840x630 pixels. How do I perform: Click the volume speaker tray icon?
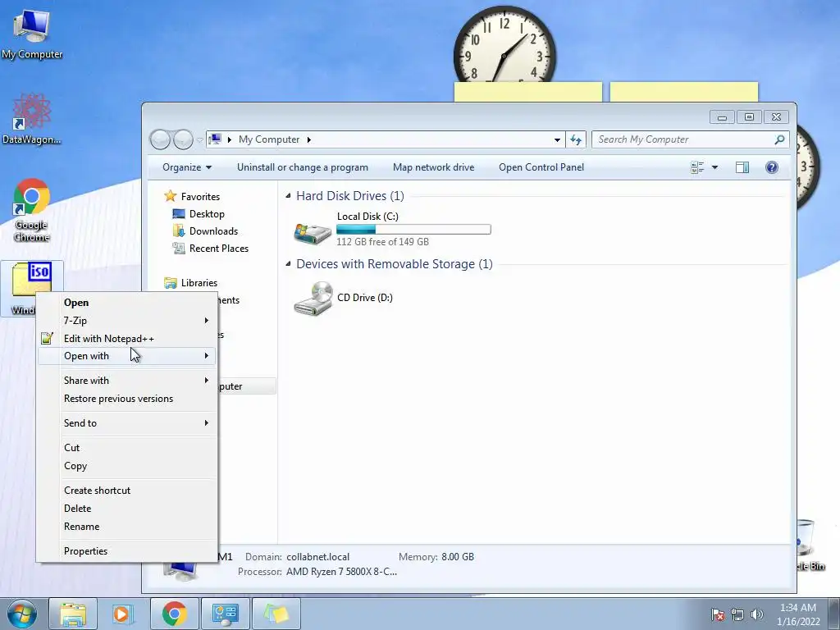click(756, 614)
